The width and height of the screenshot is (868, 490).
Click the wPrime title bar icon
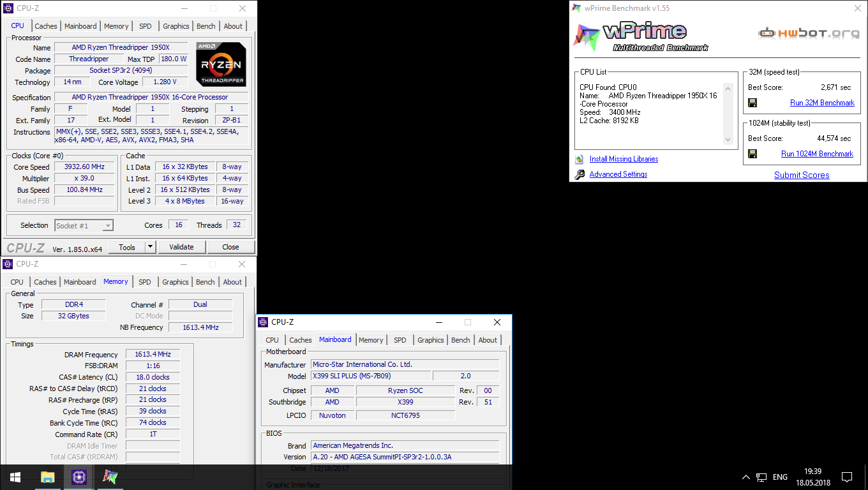coord(576,8)
